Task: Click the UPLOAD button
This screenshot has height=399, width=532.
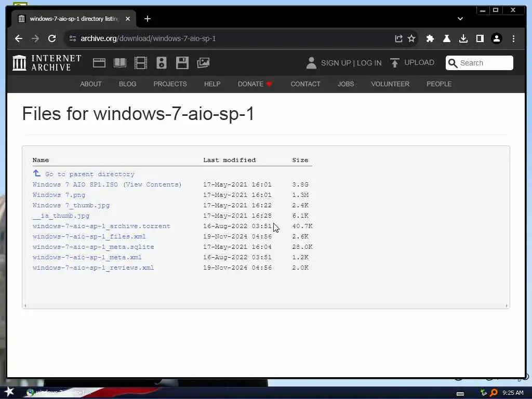Action: point(412,63)
